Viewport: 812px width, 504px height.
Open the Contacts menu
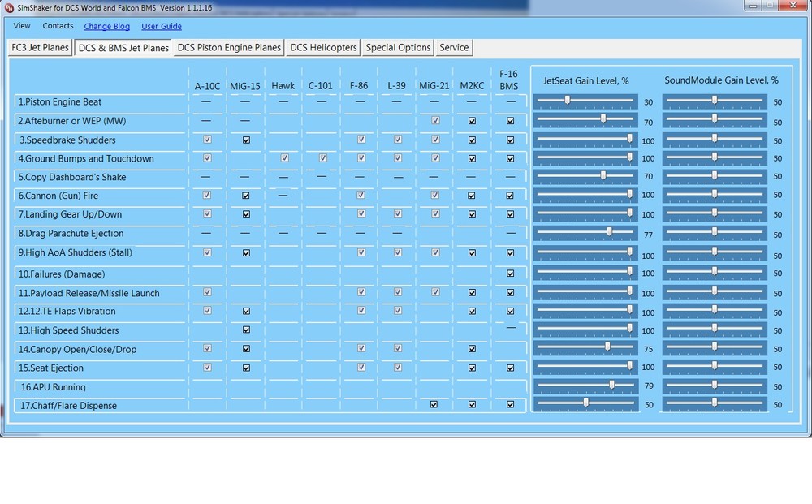point(58,26)
